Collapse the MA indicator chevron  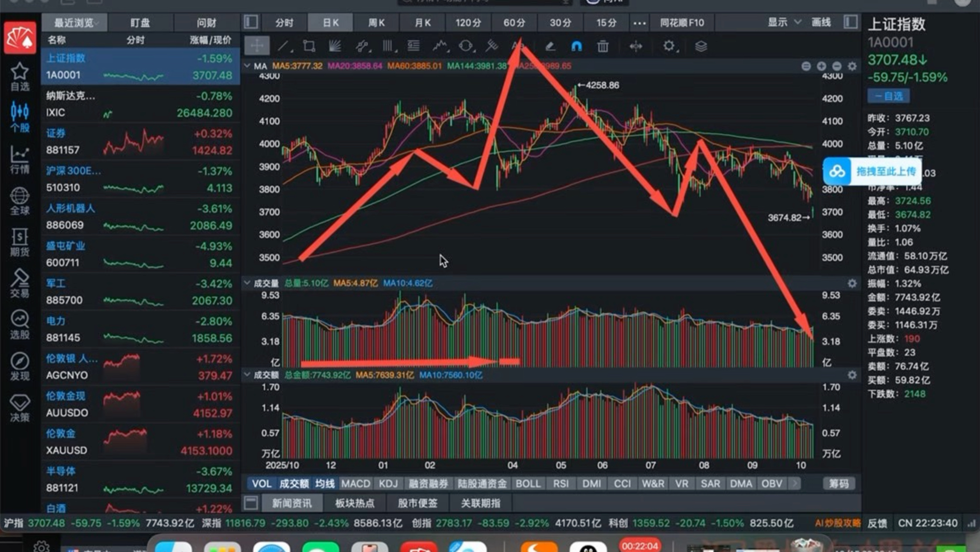point(247,66)
